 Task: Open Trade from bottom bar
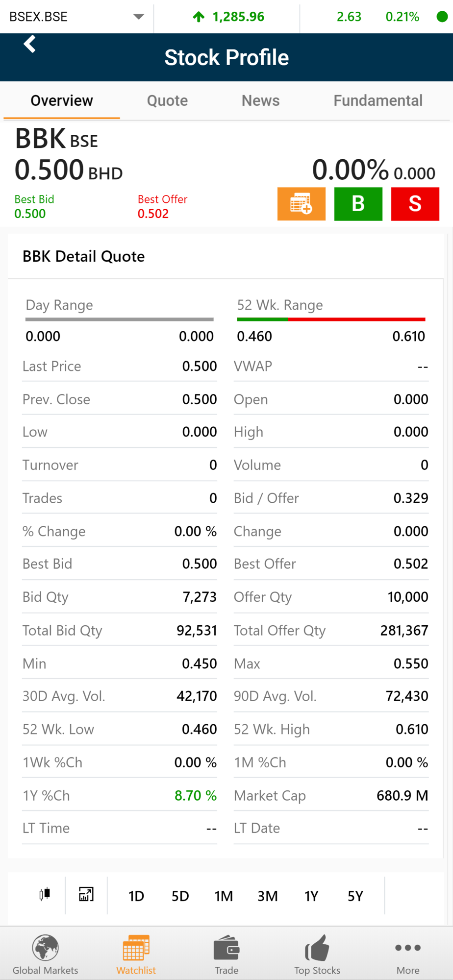[226, 954]
